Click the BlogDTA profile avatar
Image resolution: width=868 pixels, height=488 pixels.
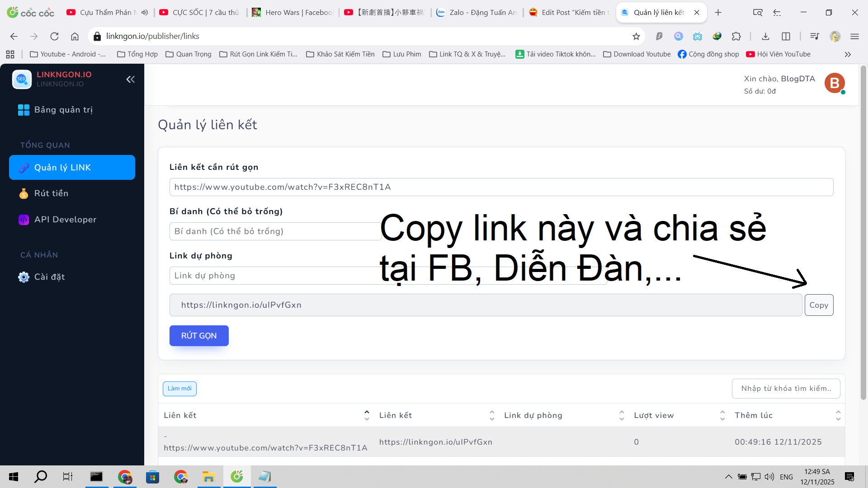pos(835,84)
